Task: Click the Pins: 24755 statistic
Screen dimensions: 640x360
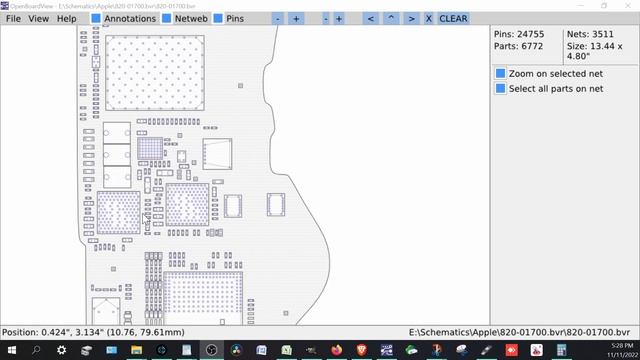Action: click(519, 34)
